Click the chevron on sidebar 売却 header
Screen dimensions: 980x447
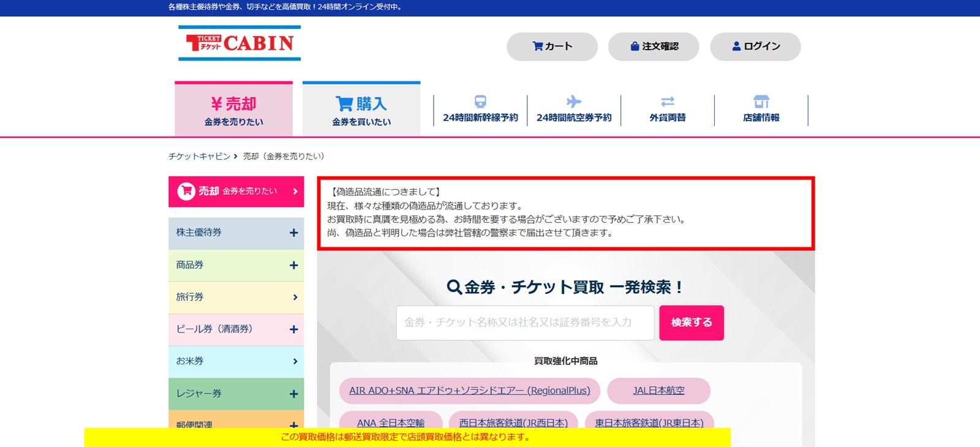(295, 192)
